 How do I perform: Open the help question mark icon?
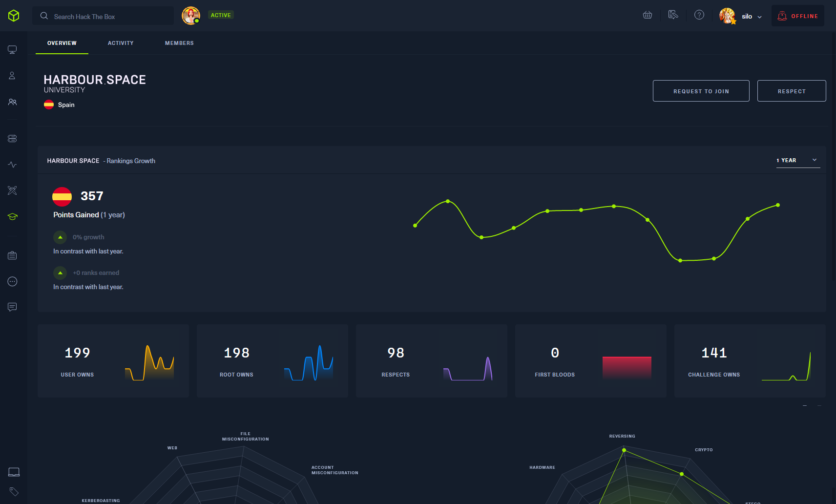(x=699, y=15)
